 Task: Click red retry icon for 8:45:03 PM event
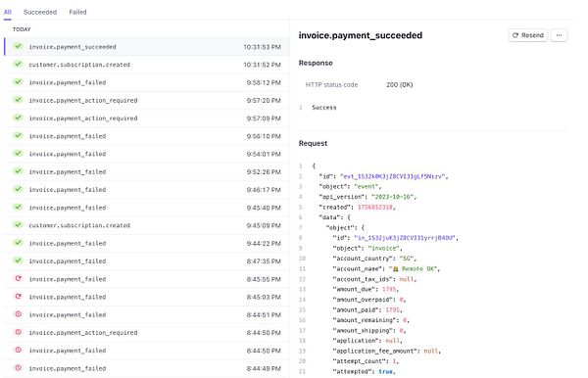pos(18,297)
